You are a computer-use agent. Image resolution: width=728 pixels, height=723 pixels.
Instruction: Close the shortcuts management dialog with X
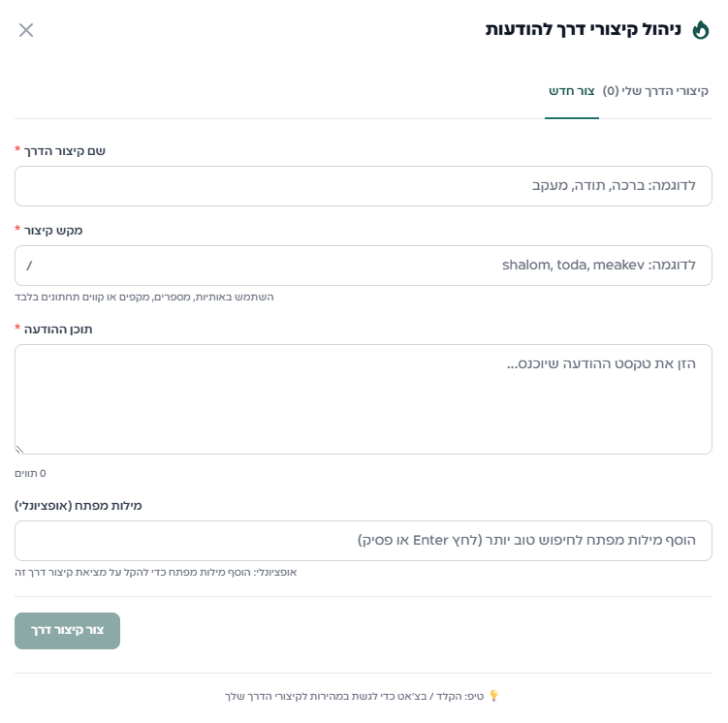[26, 30]
